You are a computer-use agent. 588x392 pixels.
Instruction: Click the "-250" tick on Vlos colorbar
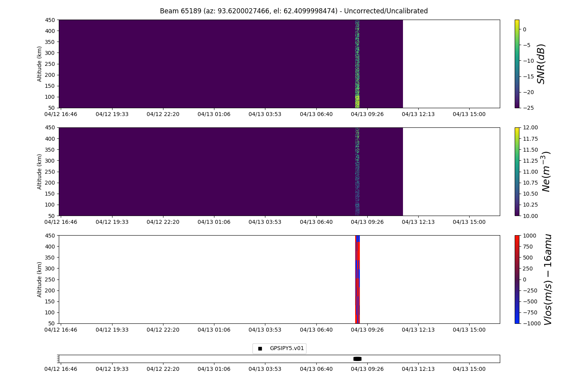[x=530, y=290]
